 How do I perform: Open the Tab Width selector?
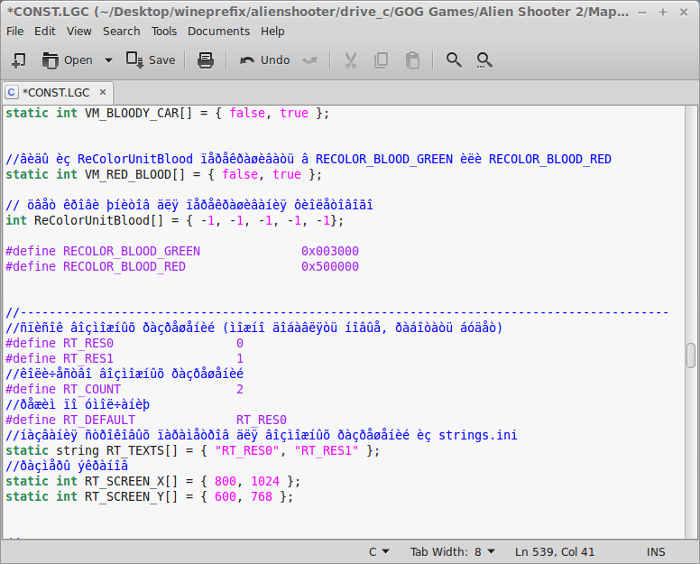(x=452, y=552)
